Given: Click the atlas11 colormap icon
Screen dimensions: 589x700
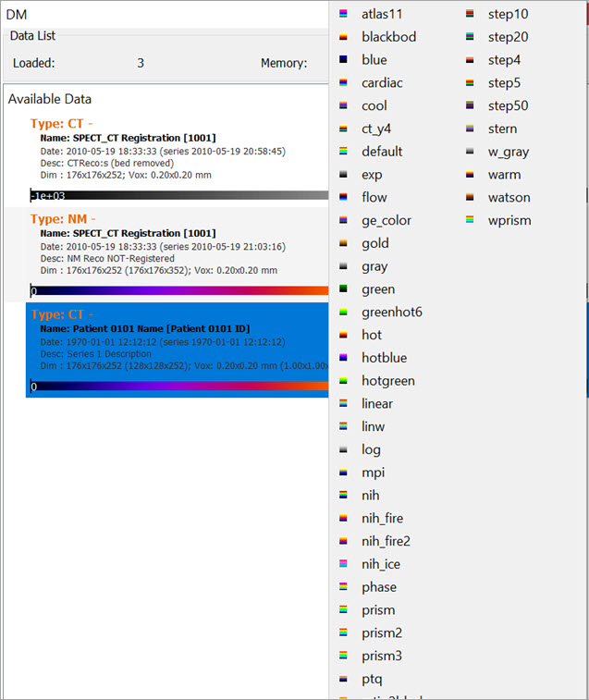Looking at the screenshot, I should coord(344,15).
